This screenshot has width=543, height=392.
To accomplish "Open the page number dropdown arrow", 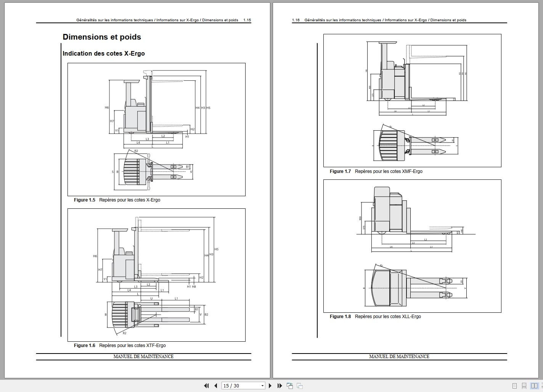I will [x=262, y=386].
